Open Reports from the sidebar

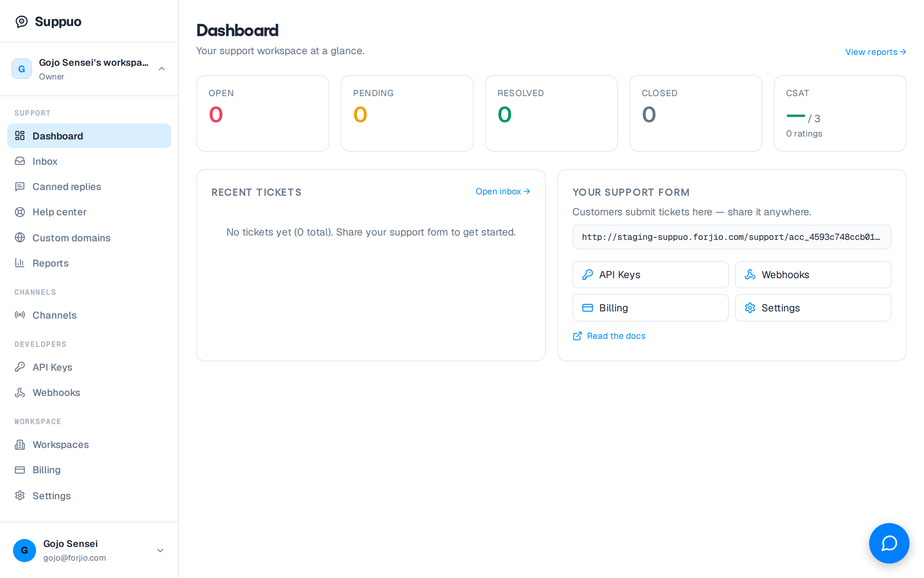click(x=89, y=263)
